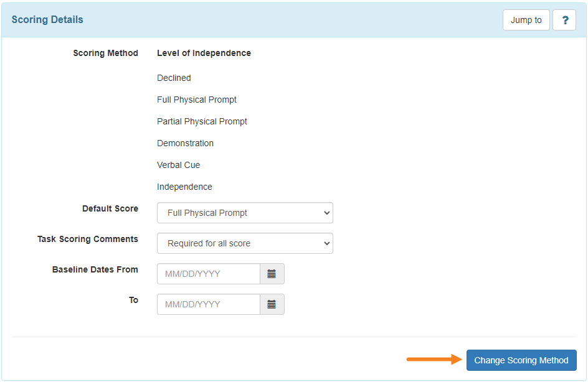Image resolution: width=588 pixels, height=382 pixels.
Task: Click the Scoring Details panel heading
Action: [x=47, y=19]
